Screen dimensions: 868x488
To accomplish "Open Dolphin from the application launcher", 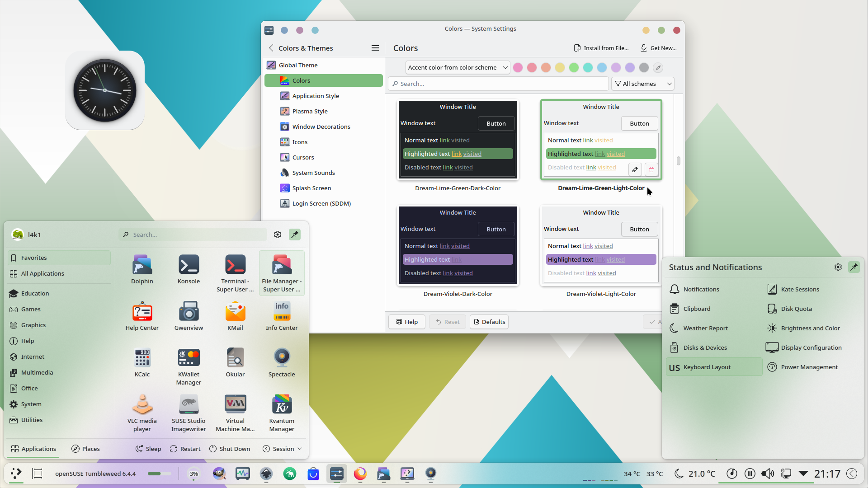I will (142, 270).
